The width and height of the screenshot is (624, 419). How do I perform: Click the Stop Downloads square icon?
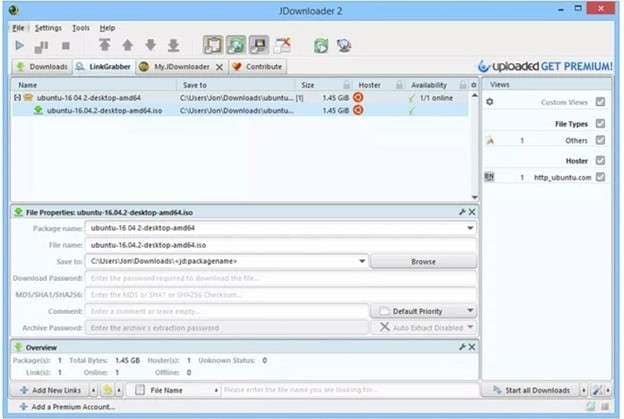(x=66, y=46)
